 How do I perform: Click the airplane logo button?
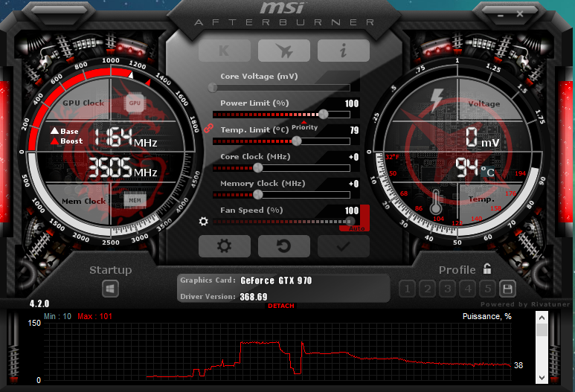click(x=284, y=51)
